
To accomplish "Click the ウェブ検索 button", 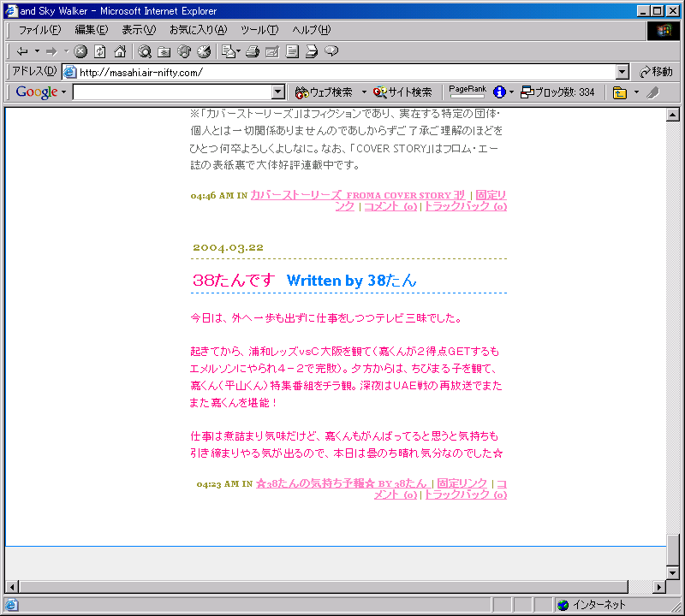I will point(324,92).
